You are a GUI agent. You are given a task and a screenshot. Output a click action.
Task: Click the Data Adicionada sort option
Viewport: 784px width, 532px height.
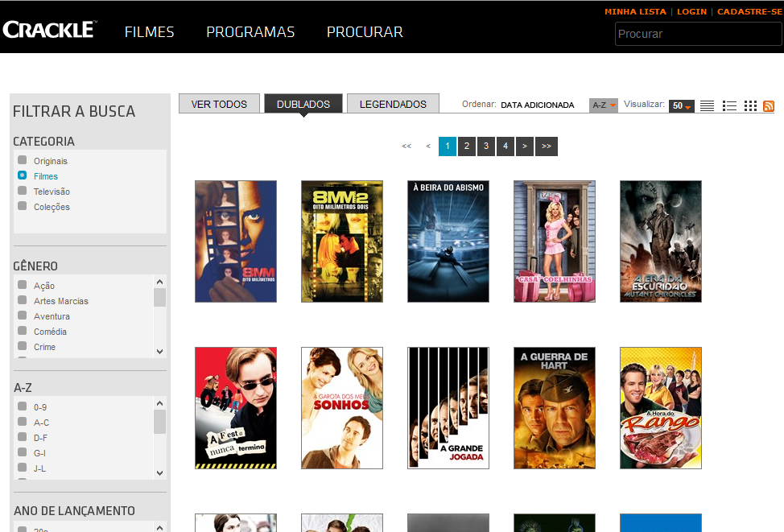tap(538, 105)
